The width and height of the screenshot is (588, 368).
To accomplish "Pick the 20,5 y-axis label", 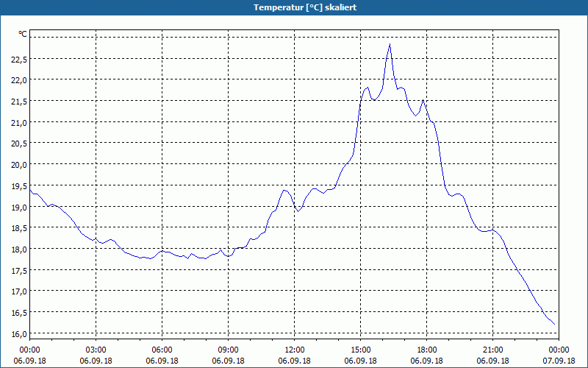I will (19, 144).
